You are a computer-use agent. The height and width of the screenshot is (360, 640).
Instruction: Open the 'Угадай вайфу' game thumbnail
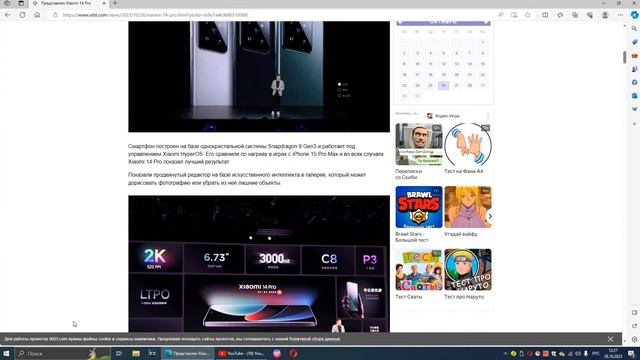(468, 207)
